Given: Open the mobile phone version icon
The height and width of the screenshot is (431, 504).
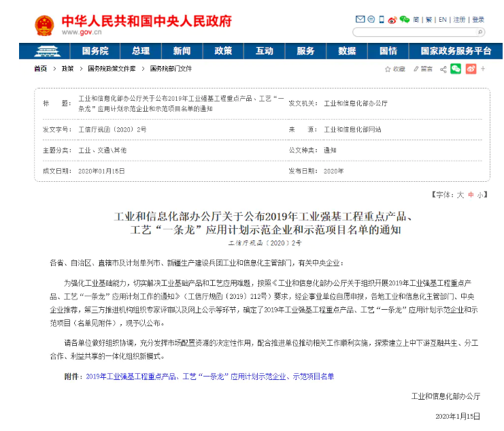Looking at the screenshot, I should [382, 20].
